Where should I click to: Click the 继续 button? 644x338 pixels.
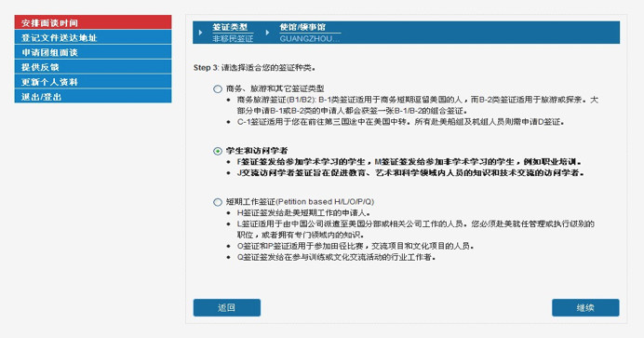[x=585, y=307]
